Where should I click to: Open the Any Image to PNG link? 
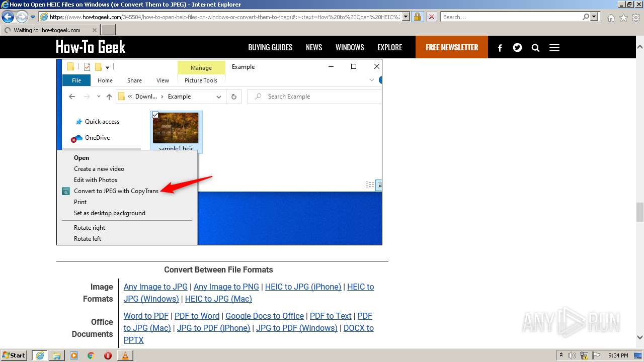[x=226, y=287]
